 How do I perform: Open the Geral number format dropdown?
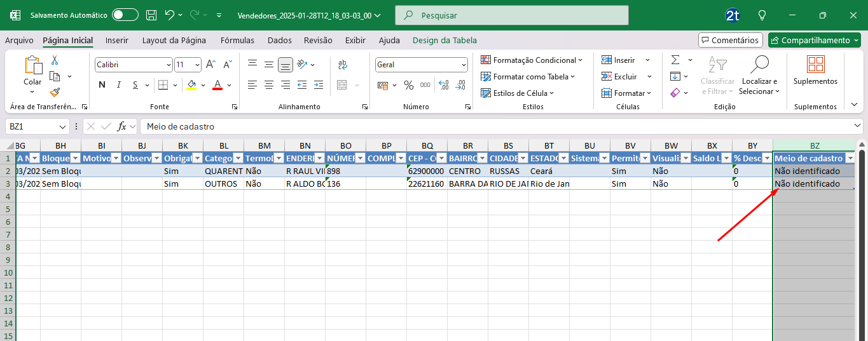point(463,65)
